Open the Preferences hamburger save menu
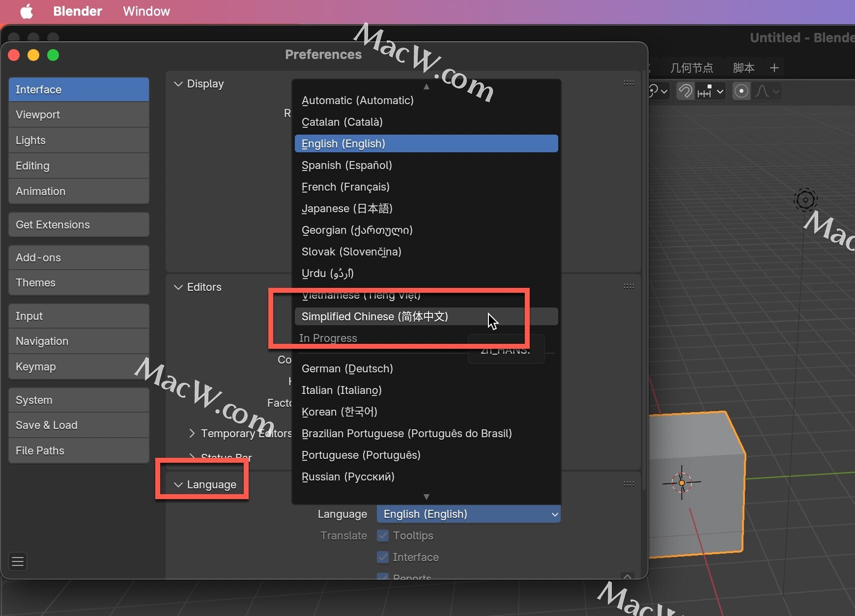Screen dimensions: 855x616 (18, 561)
